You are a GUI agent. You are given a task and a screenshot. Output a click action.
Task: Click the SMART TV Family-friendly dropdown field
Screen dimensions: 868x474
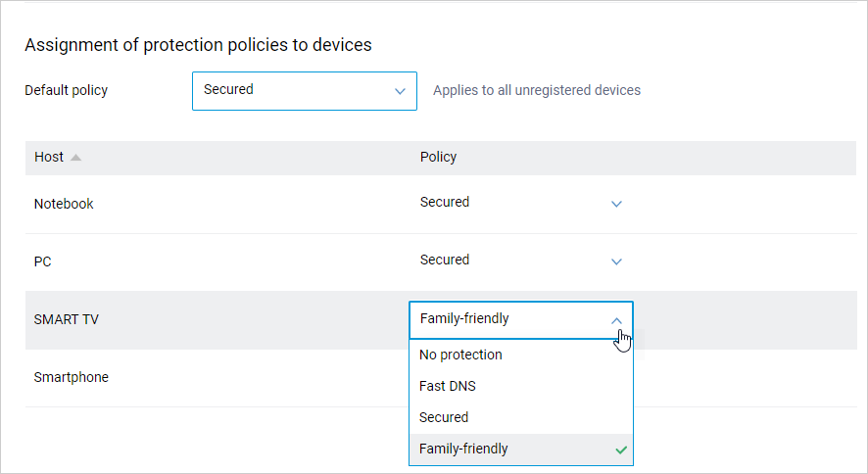509,319
